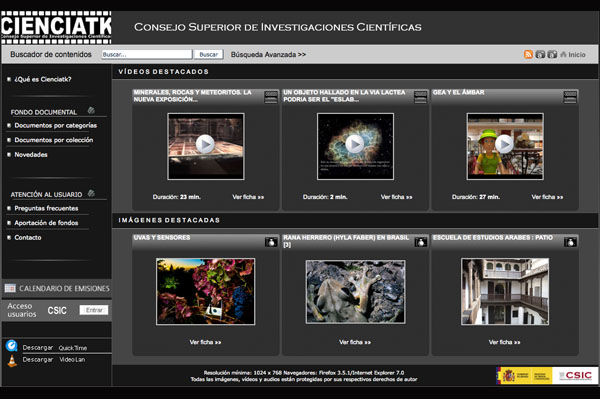Click the Buscar button

click(x=209, y=54)
